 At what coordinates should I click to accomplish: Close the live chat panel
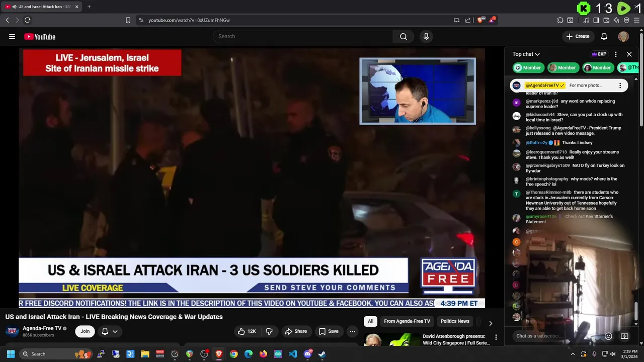[x=629, y=54]
